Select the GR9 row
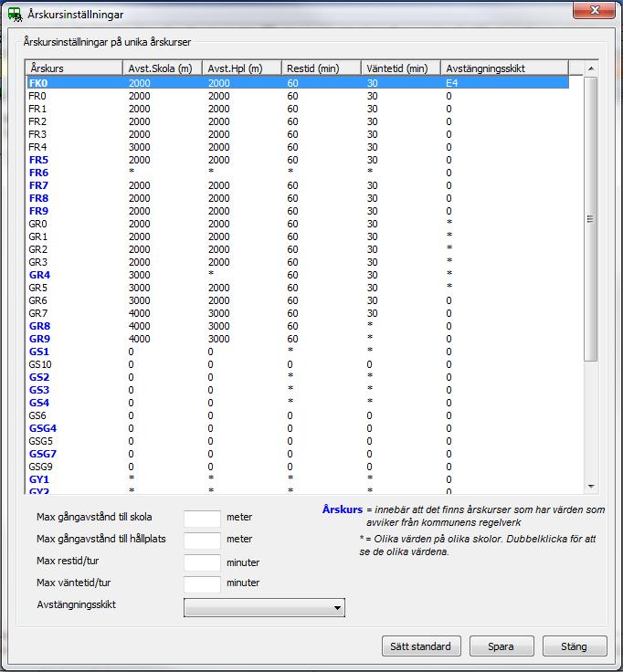The image size is (623, 672). (298, 339)
